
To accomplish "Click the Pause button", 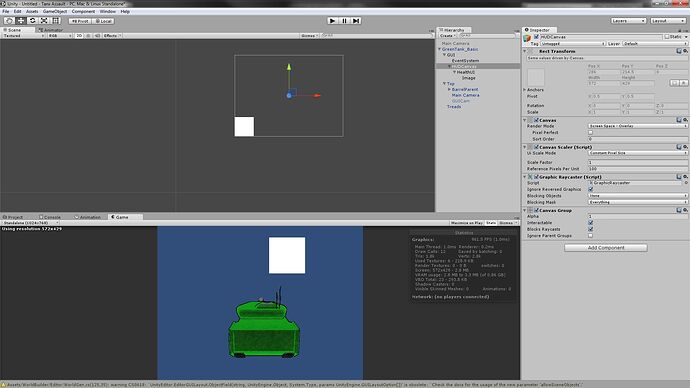I will (345, 21).
